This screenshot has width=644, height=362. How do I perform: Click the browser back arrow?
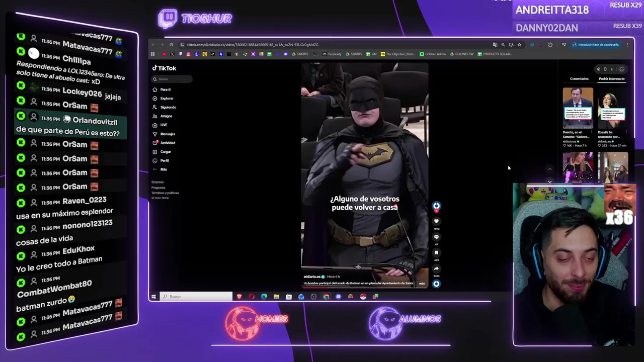tap(153, 45)
